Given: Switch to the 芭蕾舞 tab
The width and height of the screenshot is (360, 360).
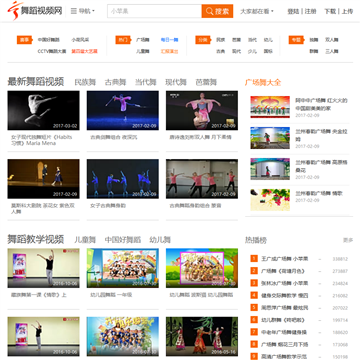Looking at the screenshot, I should pos(206,82).
